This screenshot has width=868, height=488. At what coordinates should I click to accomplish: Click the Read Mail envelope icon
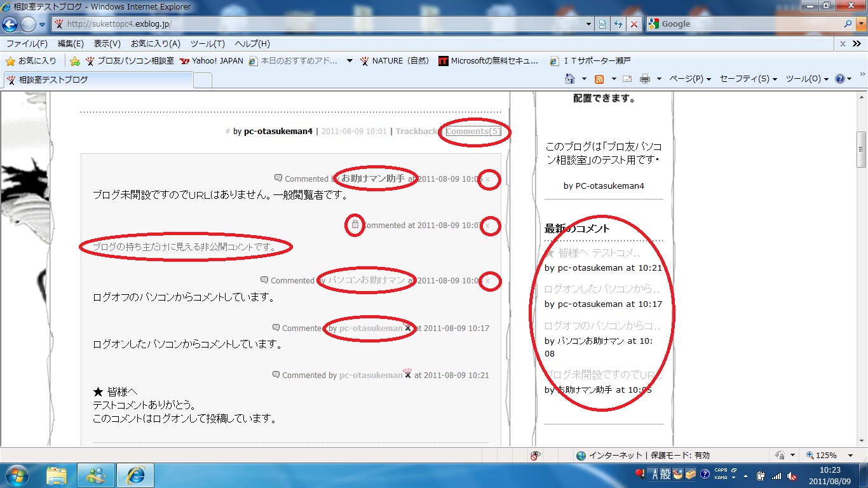coord(627,79)
